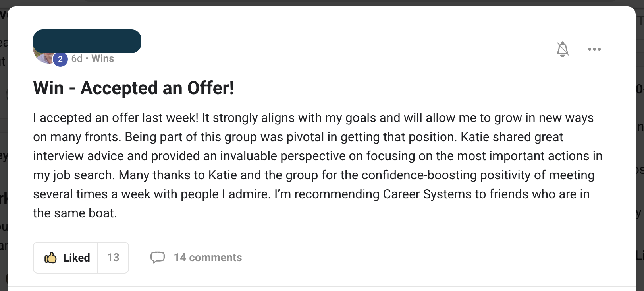Click the redacted author name bar

tap(87, 41)
